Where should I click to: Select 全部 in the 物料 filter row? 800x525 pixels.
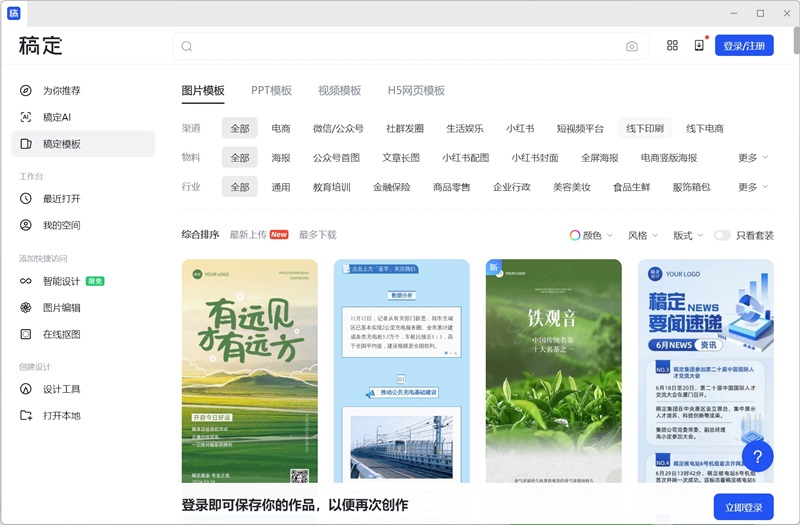pyautogui.click(x=240, y=158)
